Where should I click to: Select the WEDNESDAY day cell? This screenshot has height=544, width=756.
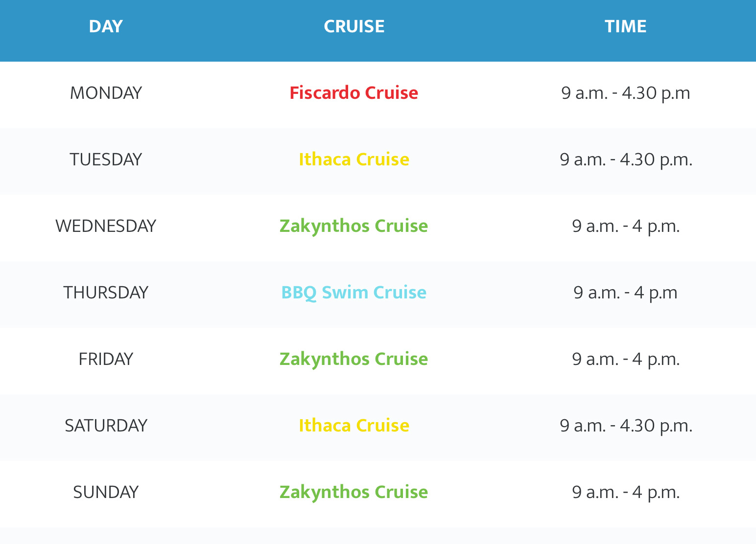click(106, 226)
